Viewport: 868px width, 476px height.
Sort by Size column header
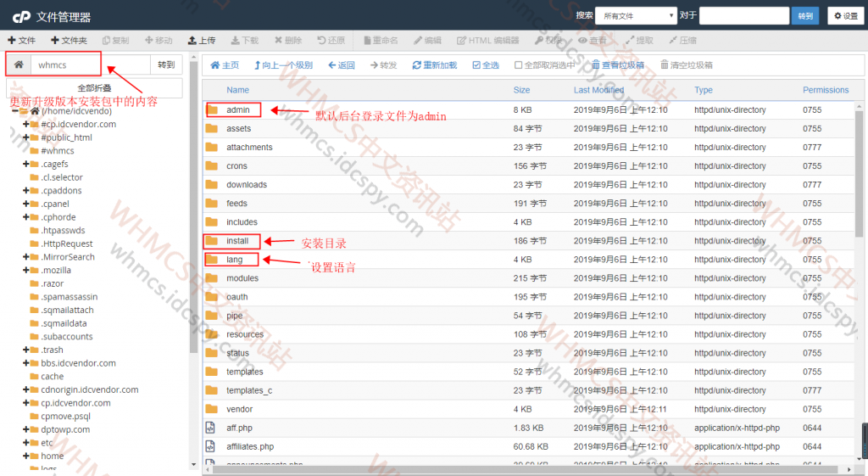(x=521, y=90)
